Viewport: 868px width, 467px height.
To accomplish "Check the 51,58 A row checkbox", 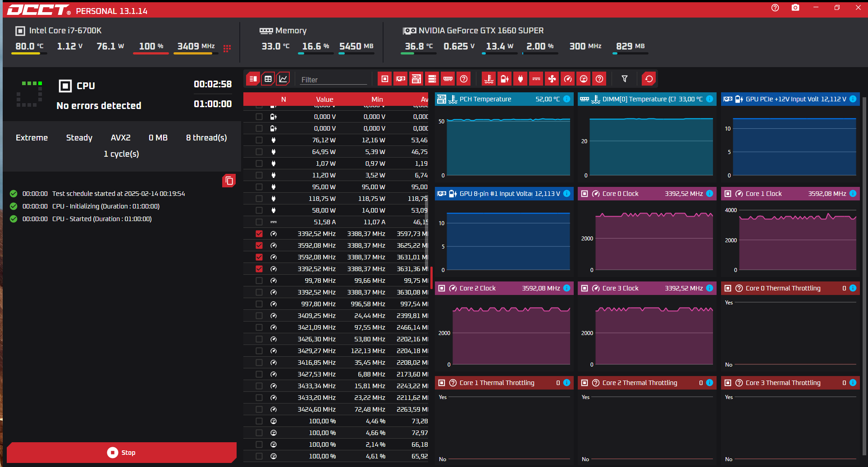I will pyautogui.click(x=259, y=222).
